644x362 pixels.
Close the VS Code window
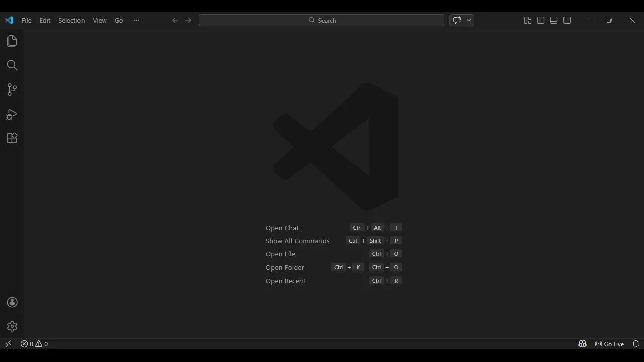pyautogui.click(x=632, y=20)
